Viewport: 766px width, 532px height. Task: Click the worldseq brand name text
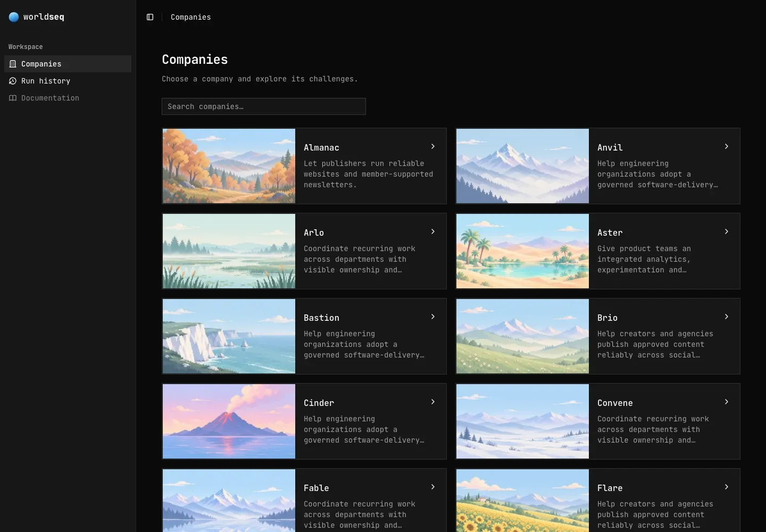[44, 17]
